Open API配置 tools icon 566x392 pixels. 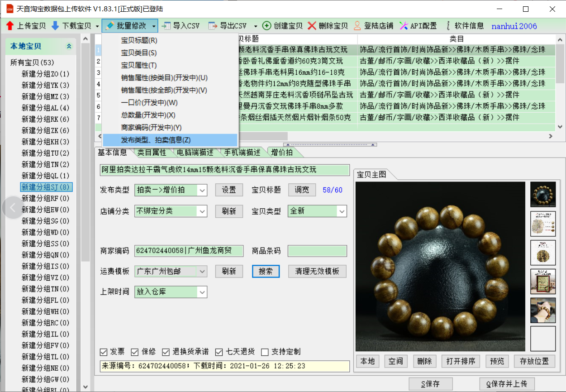coord(404,26)
